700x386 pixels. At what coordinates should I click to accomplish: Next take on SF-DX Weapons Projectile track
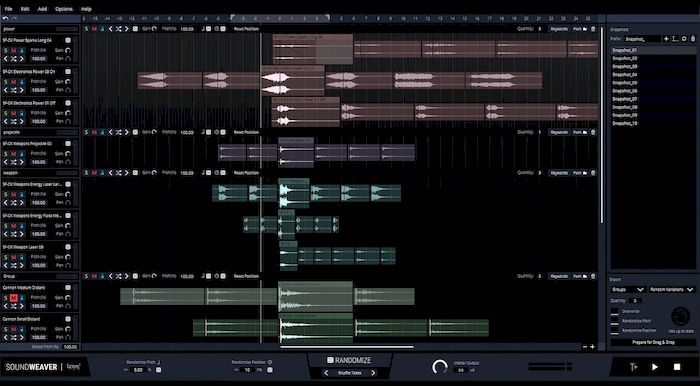pos(21,162)
